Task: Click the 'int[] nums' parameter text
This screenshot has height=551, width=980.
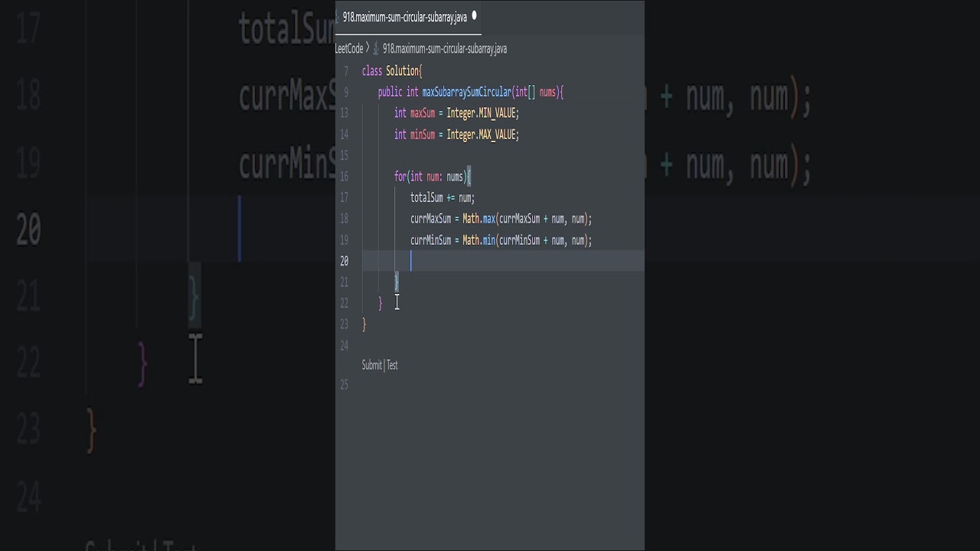Action: coord(536,92)
